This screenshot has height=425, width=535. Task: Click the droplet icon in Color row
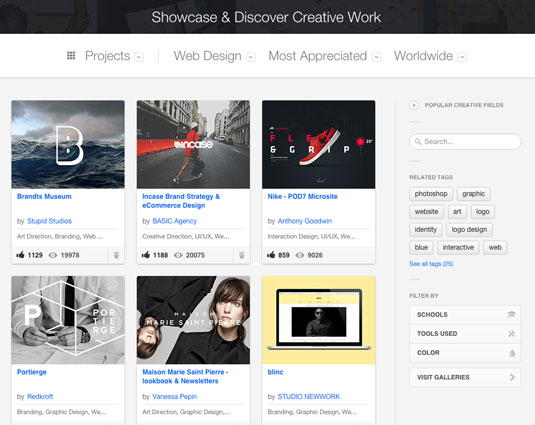(x=512, y=353)
